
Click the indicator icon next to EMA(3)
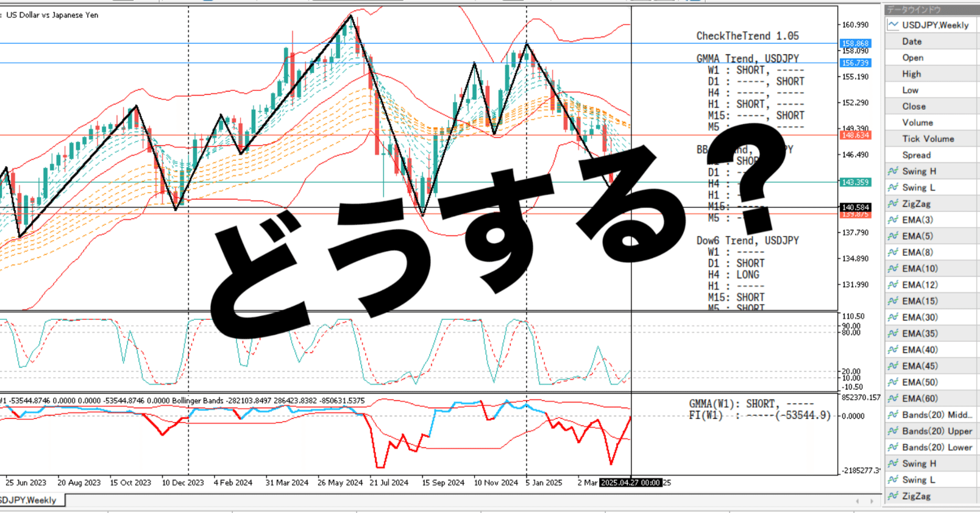pyautogui.click(x=893, y=220)
